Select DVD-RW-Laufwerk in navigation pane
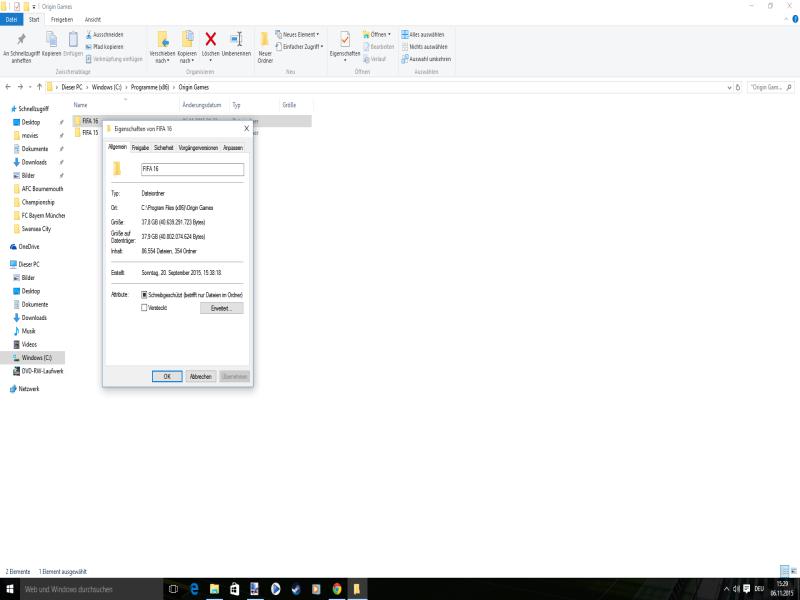Screen dimensions: 800x600 (x=42, y=371)
